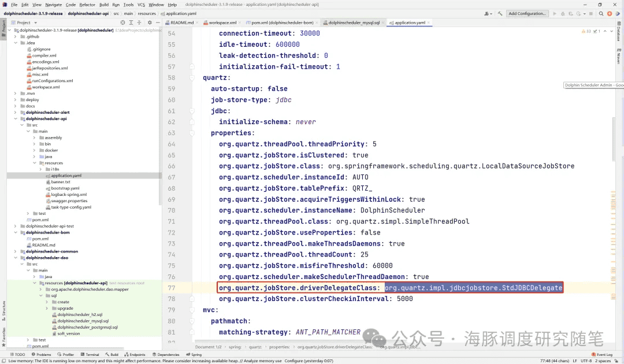624x364 pixels.
Task: Open Project panel settings gear
Action: pos(150,23)
